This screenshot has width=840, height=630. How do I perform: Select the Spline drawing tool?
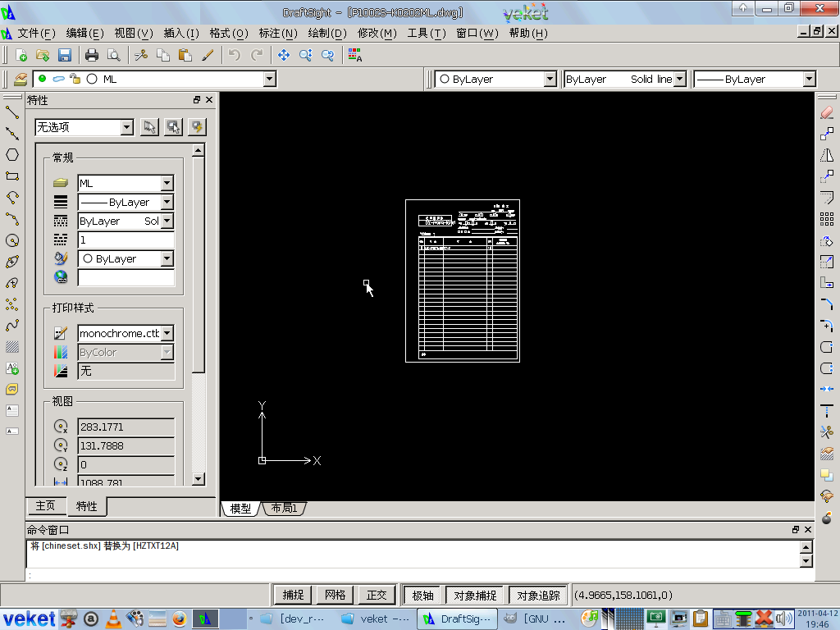coord(12,325)
